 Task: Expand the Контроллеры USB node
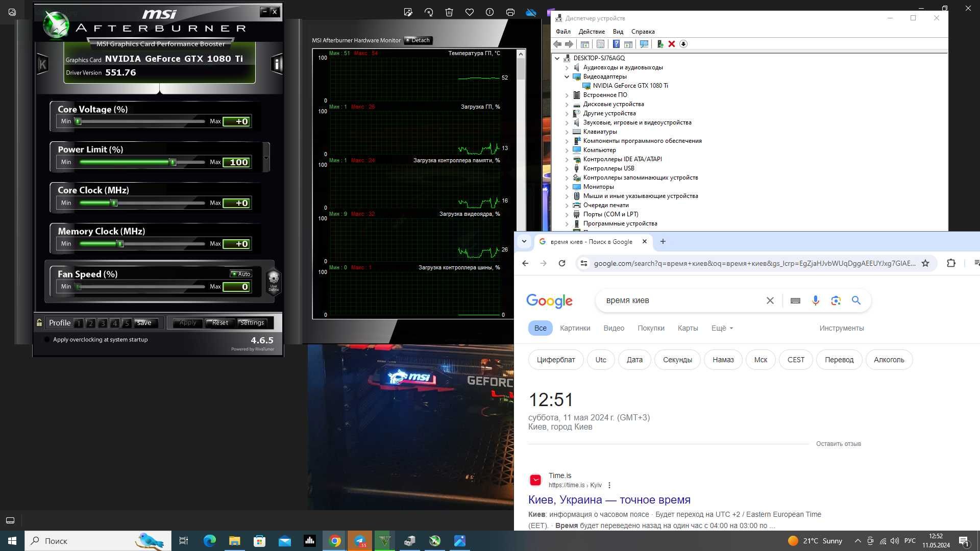[x=567, y=168]
